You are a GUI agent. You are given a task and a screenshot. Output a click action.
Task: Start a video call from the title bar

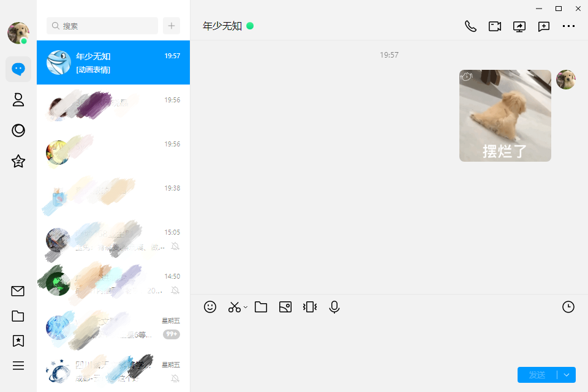[x=495, y=26]
